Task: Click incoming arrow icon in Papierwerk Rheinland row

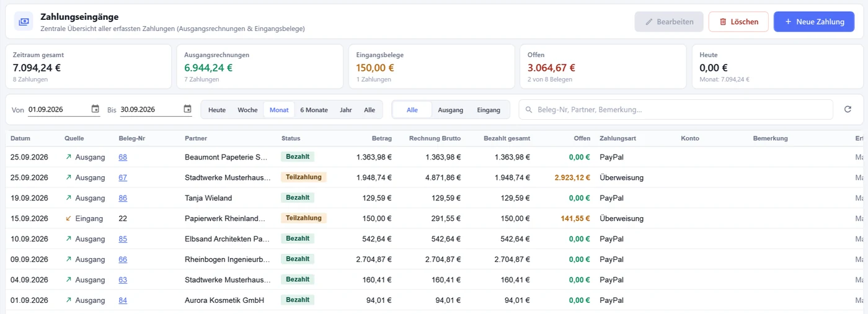Action: click(68, 218)
